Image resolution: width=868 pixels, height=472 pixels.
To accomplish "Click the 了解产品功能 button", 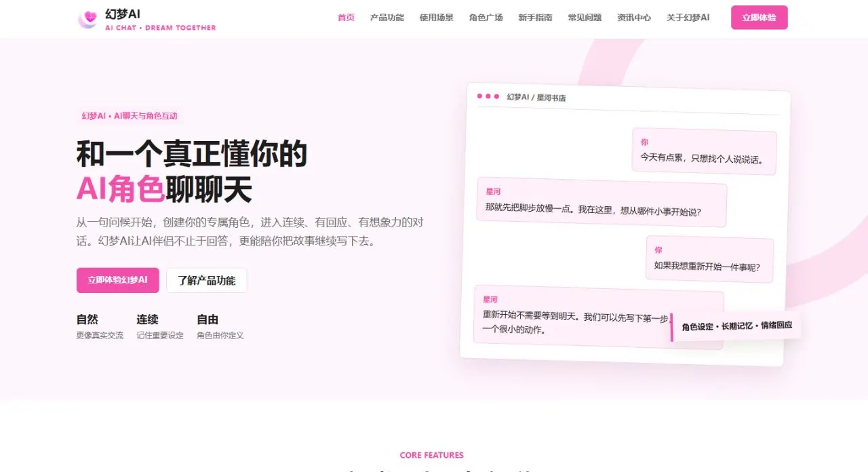I will (206, 280).
